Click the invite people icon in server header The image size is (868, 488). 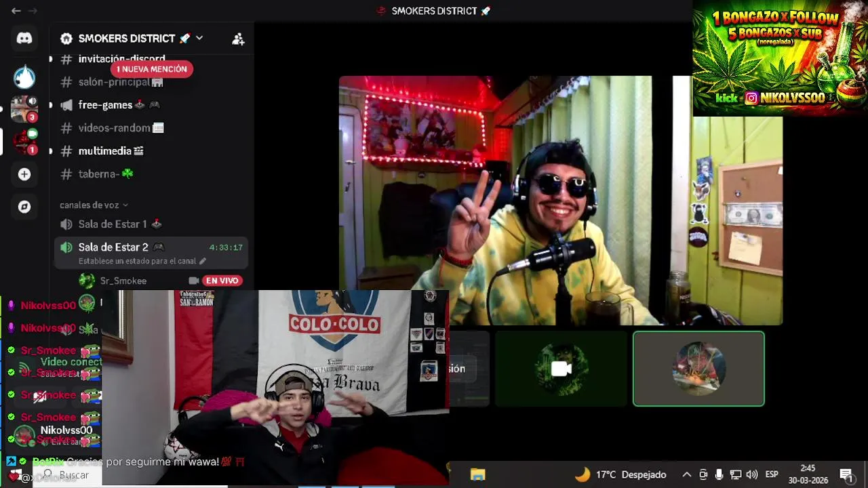pos(238,39)
